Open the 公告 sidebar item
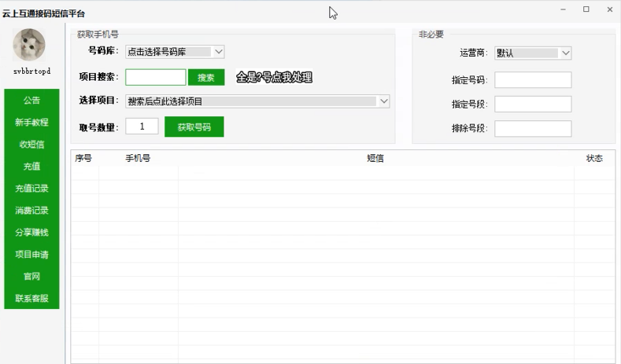The height and width of the screenshot is (364, 621). pos(31,101)
